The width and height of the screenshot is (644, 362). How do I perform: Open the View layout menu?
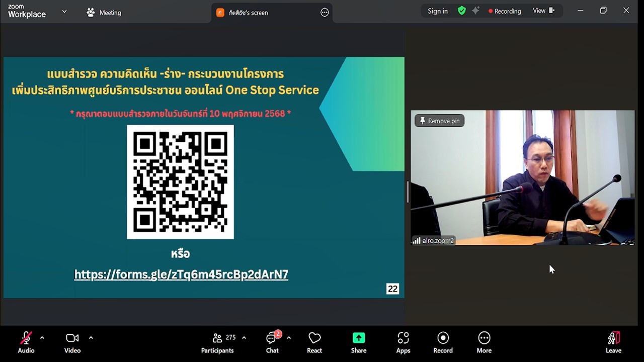[x=543, y=11]
